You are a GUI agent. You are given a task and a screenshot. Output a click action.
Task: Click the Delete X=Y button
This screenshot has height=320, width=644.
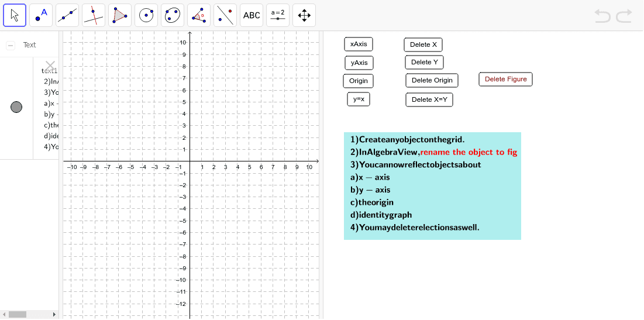tap(429, 100)
